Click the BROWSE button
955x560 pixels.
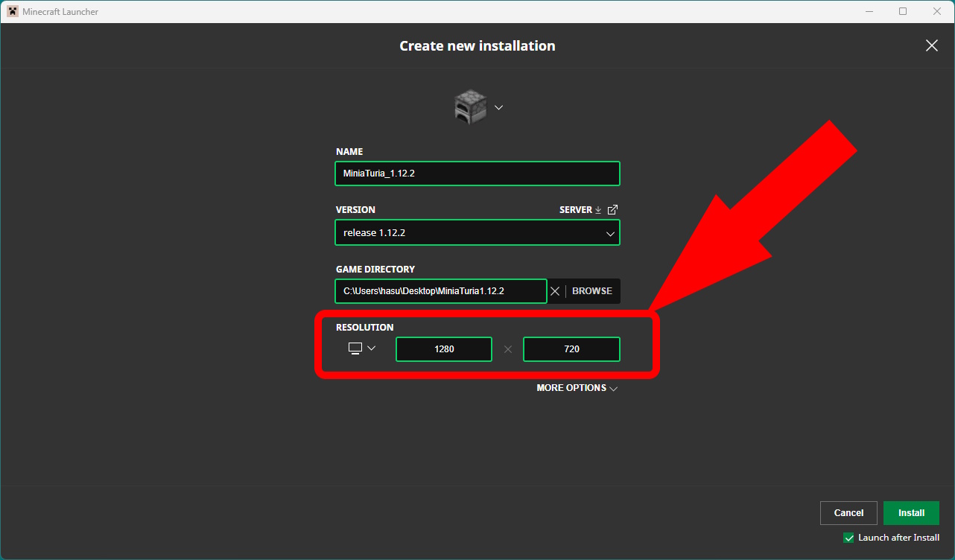tap(592, 291)
